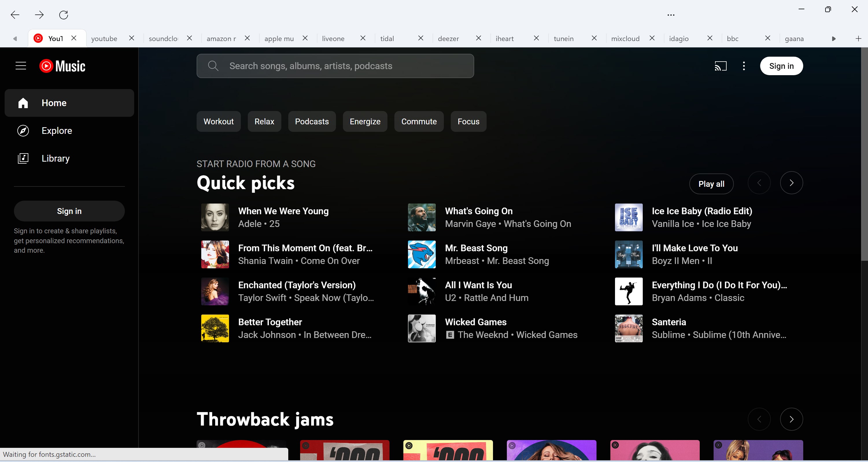
Task: Open Explore from the sidebar compass icon
Action: 23,130
